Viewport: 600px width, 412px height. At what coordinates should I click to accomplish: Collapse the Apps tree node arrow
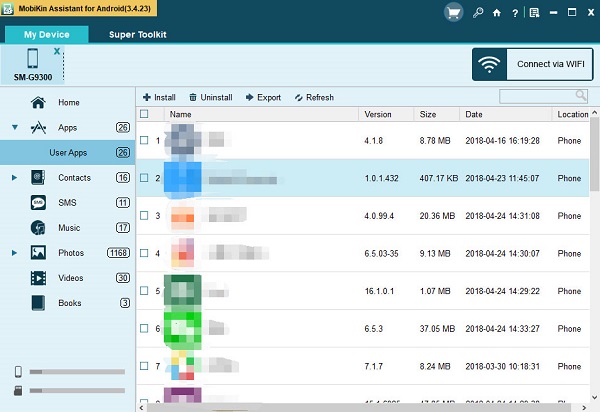[x=15, y=128]
